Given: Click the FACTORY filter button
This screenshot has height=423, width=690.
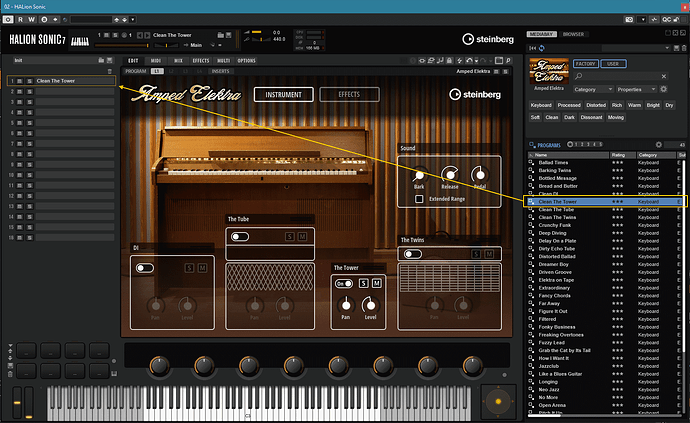Looking at the screenshot, I should (x=586, y=64).
